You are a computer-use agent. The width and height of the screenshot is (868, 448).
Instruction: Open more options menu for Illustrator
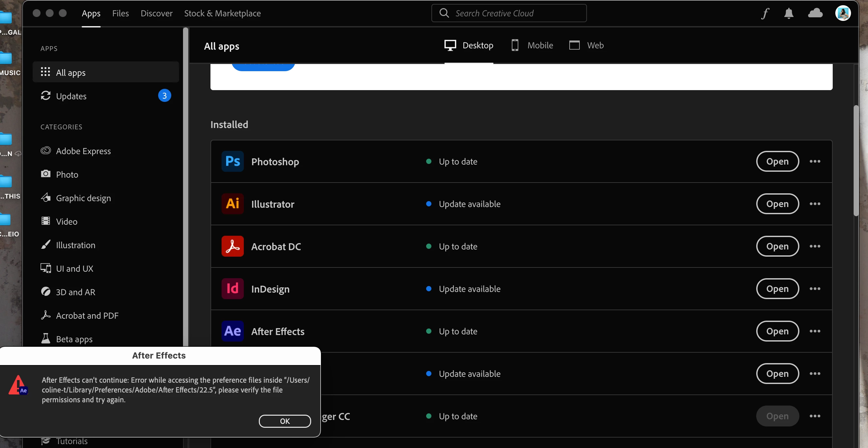(815, 204)
